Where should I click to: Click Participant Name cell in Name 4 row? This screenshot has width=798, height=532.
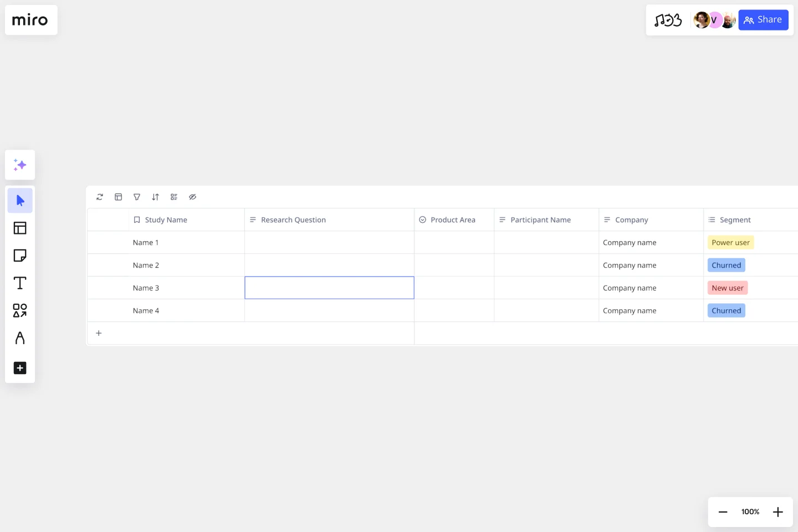pos(546,311)
